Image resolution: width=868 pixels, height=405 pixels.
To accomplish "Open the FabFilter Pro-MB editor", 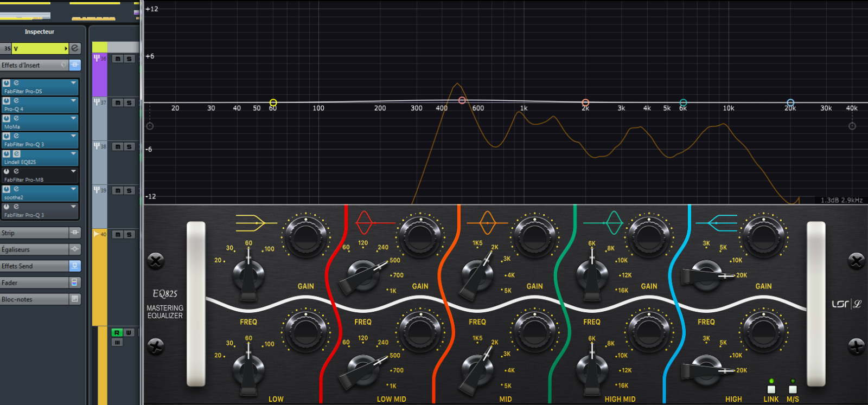I will (16, 171).
